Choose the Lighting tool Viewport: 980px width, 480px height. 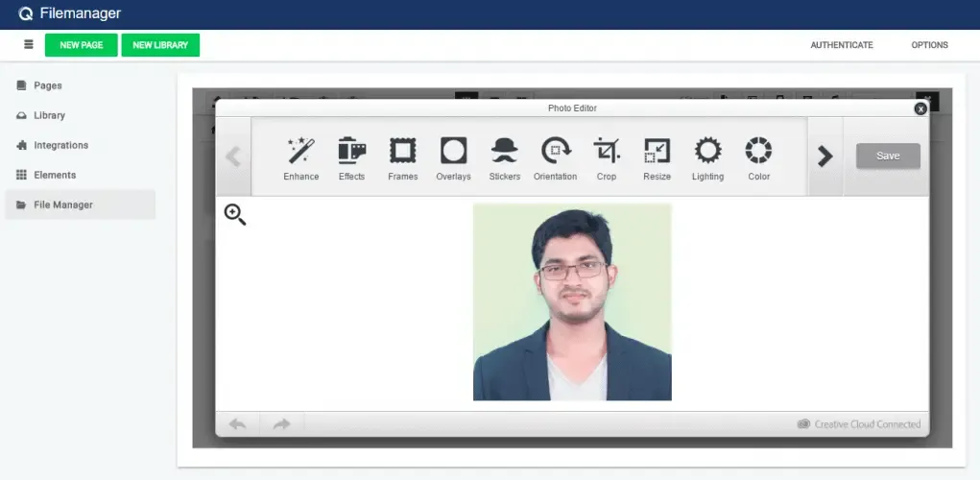(707, 158)
